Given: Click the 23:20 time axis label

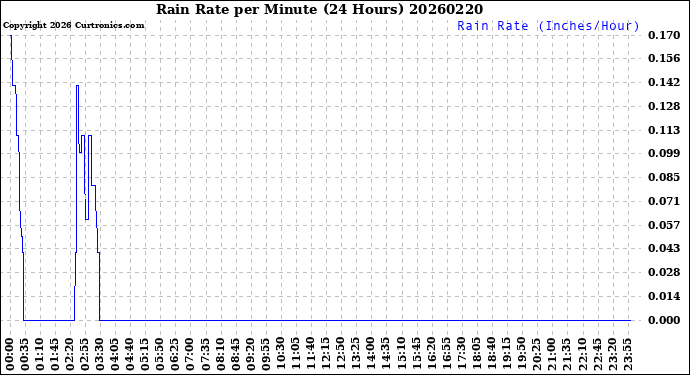Looking at the screenshot, I should coord(612,355).
